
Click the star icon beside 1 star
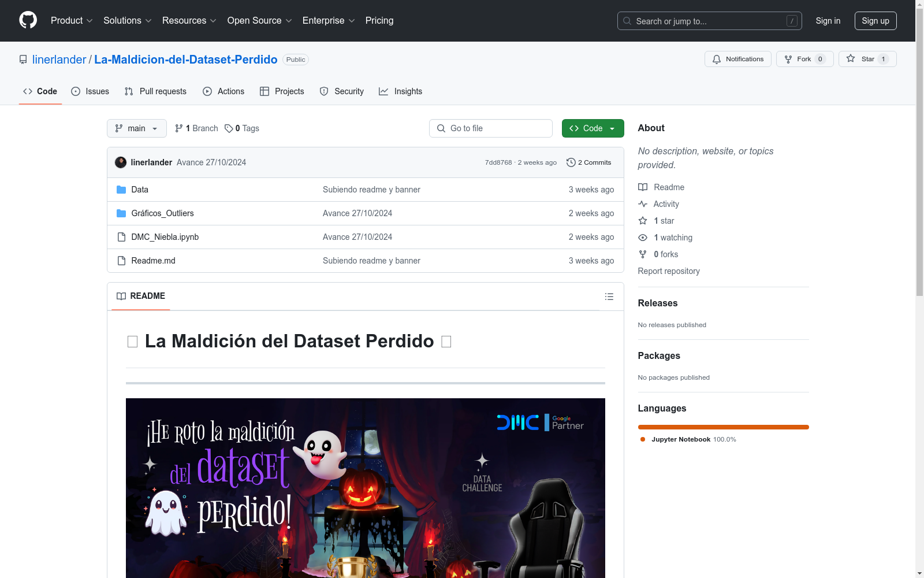pyautogui.click(x=643, y=221)
